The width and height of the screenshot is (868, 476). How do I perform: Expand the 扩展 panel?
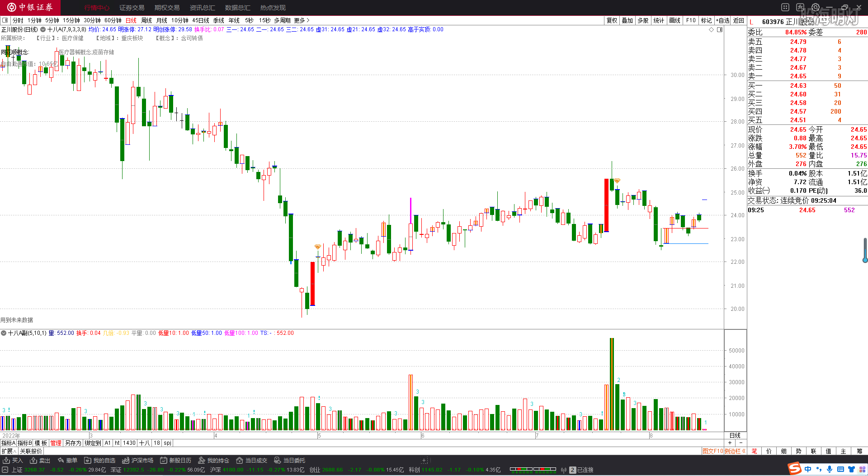coord(9,451)
